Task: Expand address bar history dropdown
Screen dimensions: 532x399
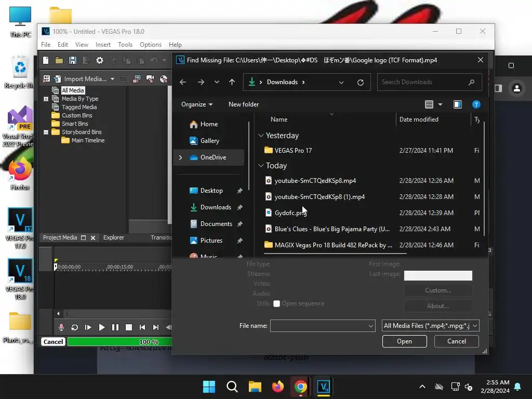Action: click(341, 82)
